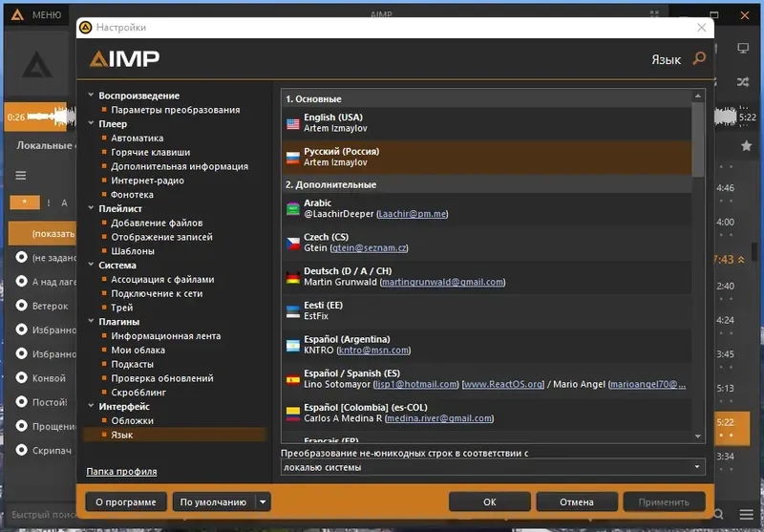Seek in the waveform progress bar
Image resolution: width=764 pixels, height=532 pixels.
point(40,117)
